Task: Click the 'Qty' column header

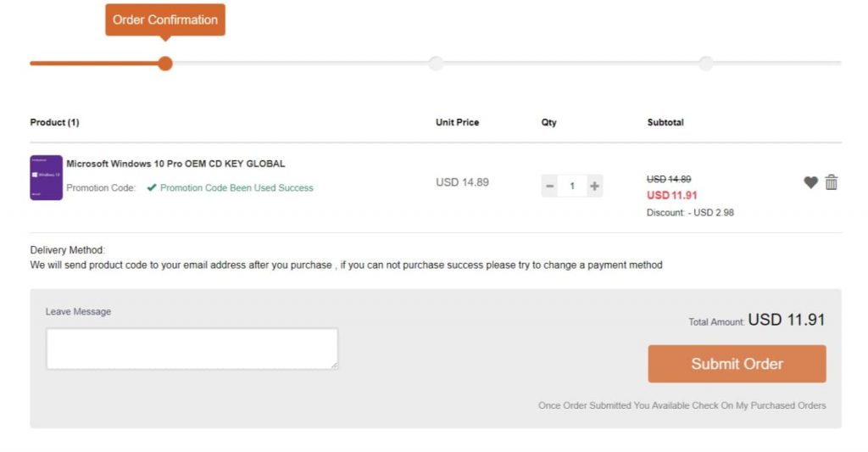Action: tap(548, 122)
